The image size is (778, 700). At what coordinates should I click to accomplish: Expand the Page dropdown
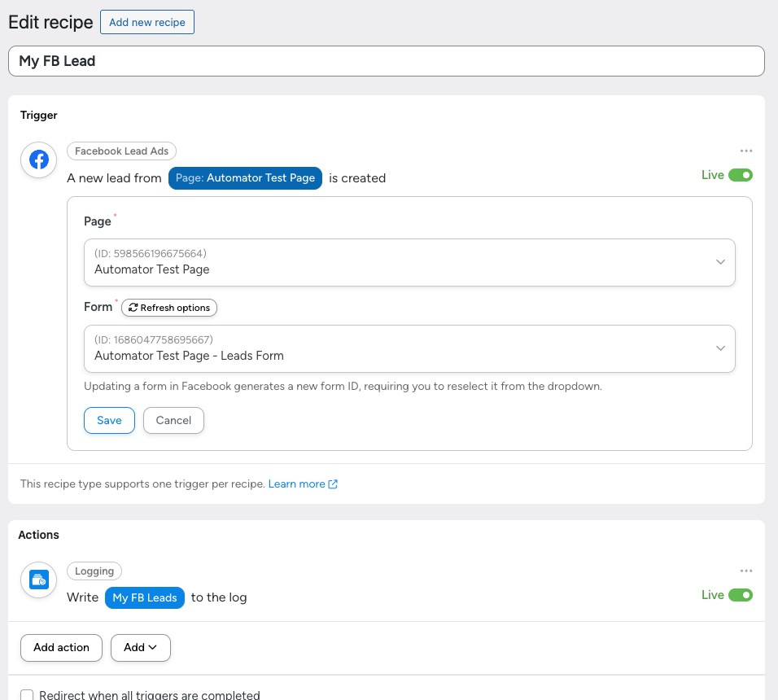click(409, 262)
